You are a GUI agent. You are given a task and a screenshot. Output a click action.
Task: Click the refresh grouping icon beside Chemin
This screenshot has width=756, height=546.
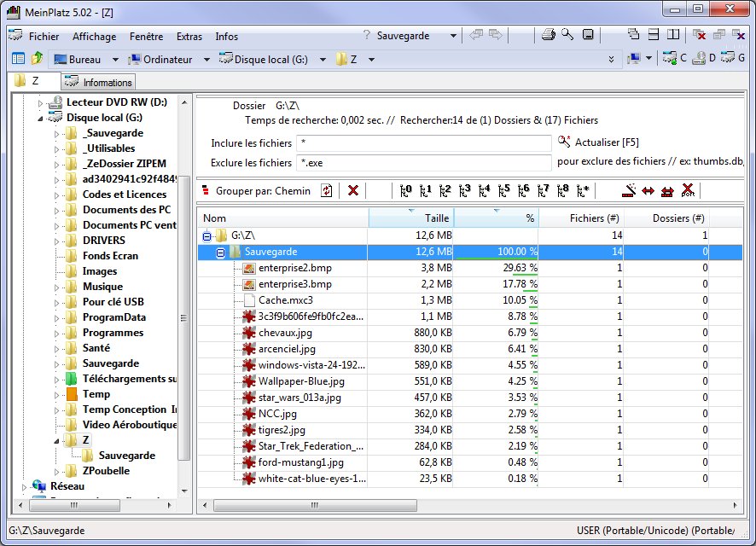coord(327,191)
